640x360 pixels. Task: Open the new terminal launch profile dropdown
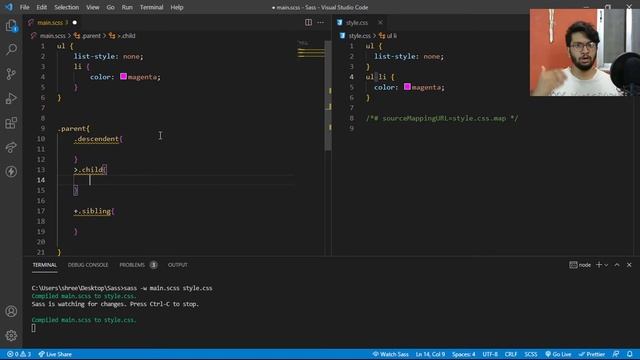pyautogui.click(x=606, y=265)
